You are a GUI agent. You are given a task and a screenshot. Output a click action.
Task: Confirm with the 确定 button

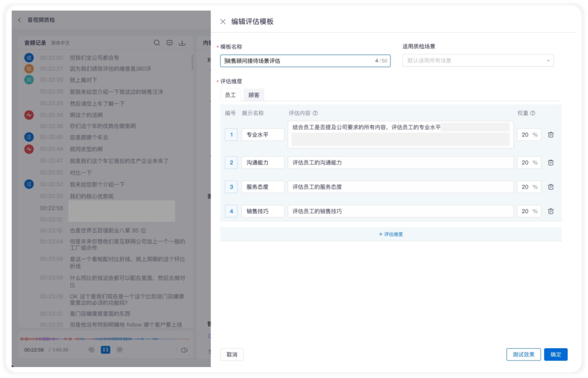coord(556,355)
